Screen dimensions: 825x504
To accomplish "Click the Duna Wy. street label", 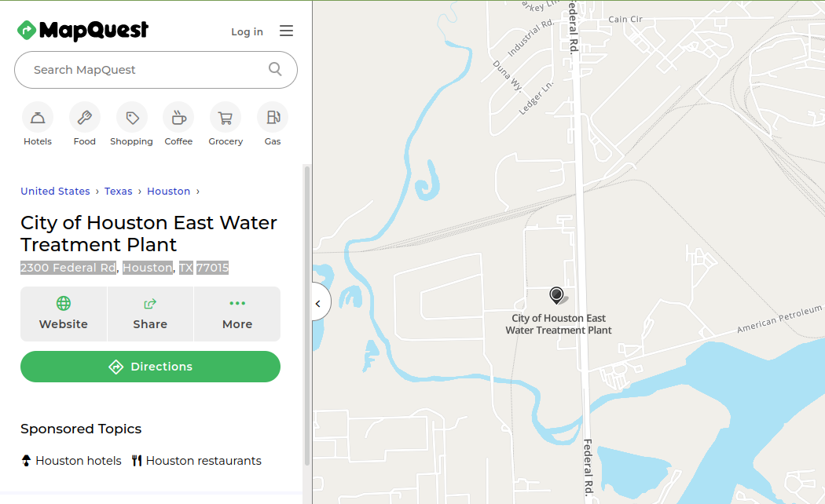I will pyautogui.click(x=508, y=76).
